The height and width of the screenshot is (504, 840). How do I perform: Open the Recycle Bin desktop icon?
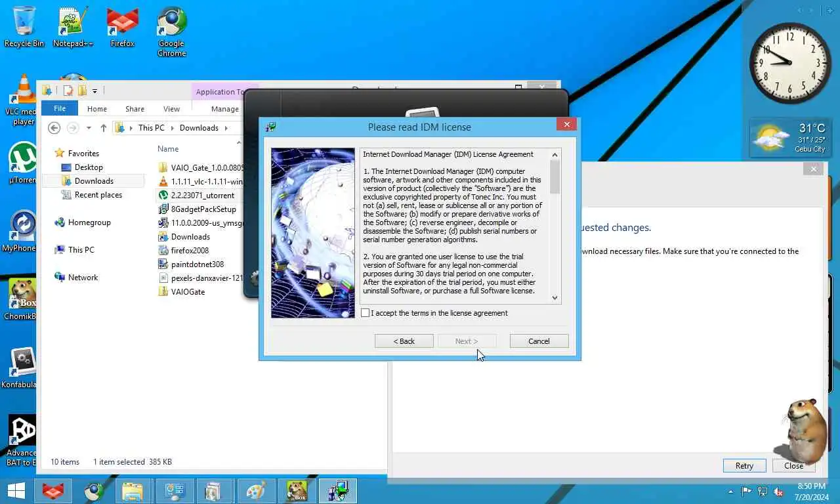pos(24,27)
